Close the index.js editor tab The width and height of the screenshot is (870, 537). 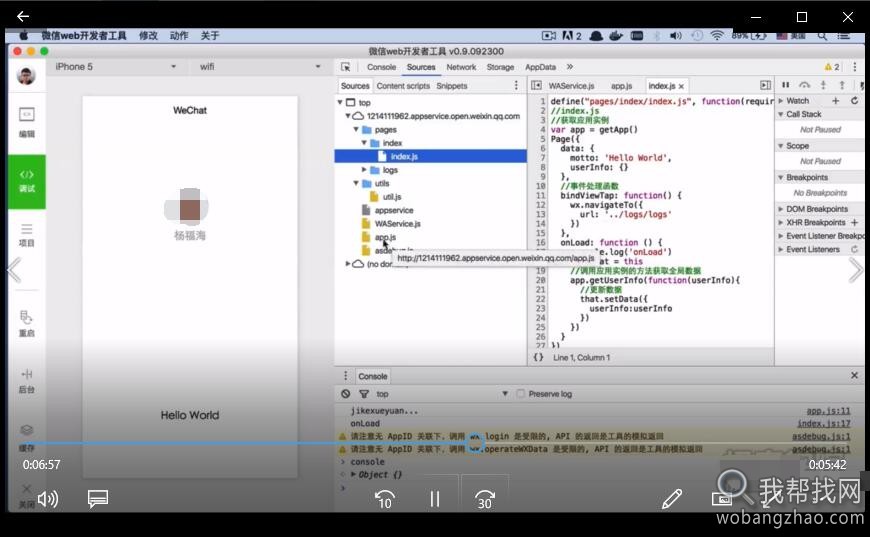pos(681,86)
